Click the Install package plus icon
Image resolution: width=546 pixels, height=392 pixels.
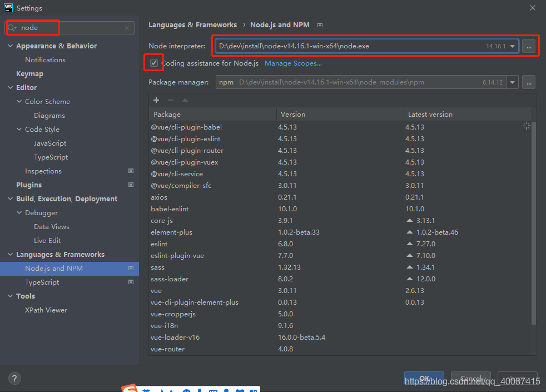[155, 100]
